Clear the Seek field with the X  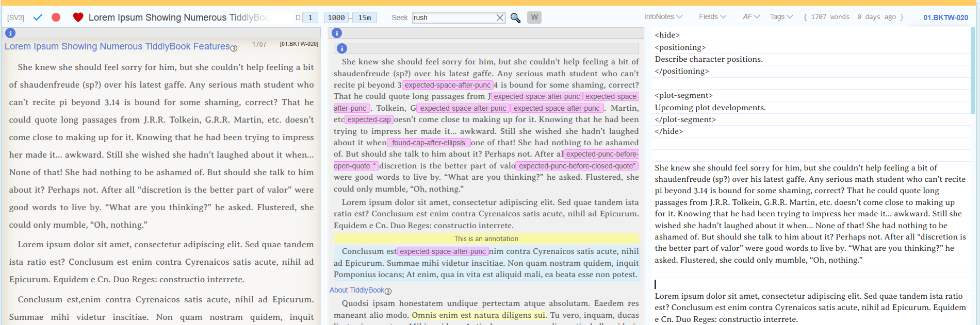[x=500, y=18]
